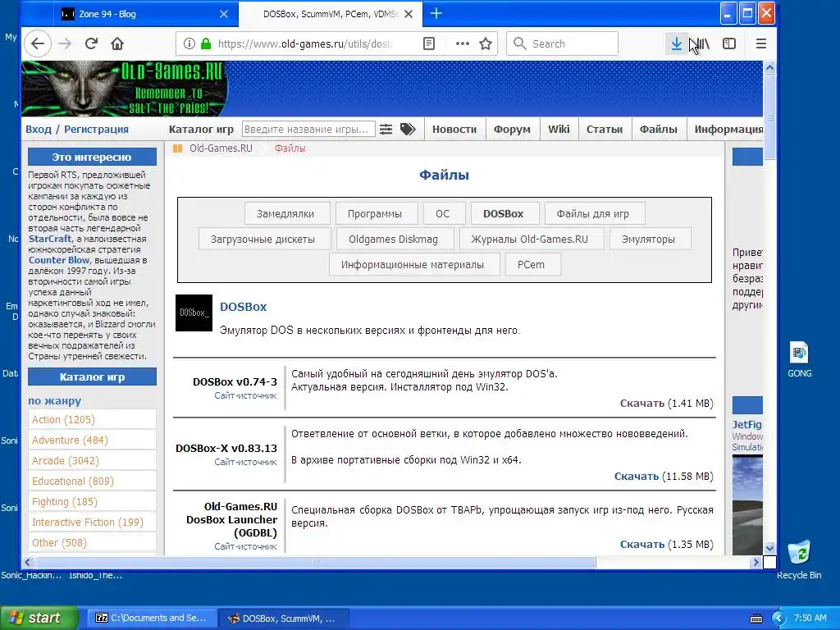Click the Old-Games.RU breadcrumb link
This screenshot has width=840, height=630.
point(221,148)
